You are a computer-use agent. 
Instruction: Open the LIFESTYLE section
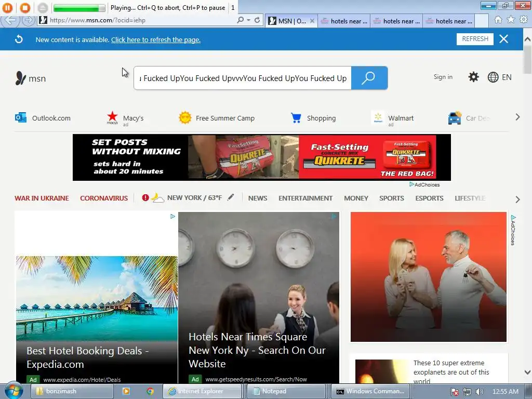coord(470,198)
